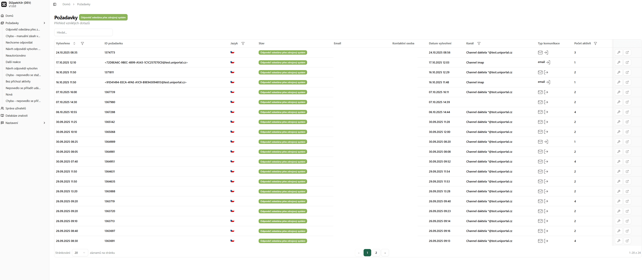Sort by Vytvořeno column
The height and width of the screenshot is (280, 644).
(x=74, y=44)
